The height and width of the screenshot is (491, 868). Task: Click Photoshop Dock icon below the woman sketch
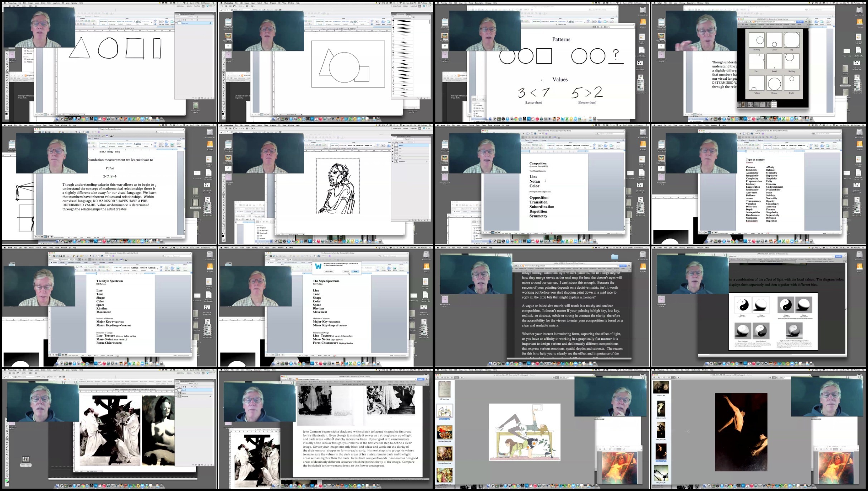pos(310,241)
